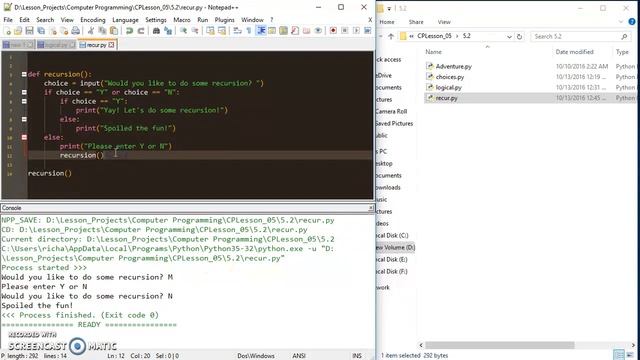640x360 pixels.
Task: Go up one folder in File Explorer
Action: (391, 36)
